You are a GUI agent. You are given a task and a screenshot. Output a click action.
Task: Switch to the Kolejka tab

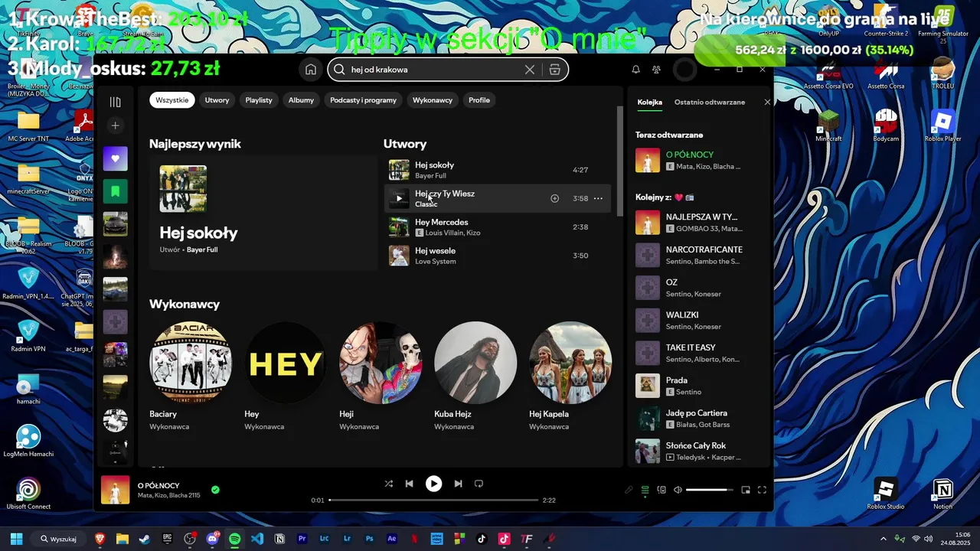[x=649, y=102]
